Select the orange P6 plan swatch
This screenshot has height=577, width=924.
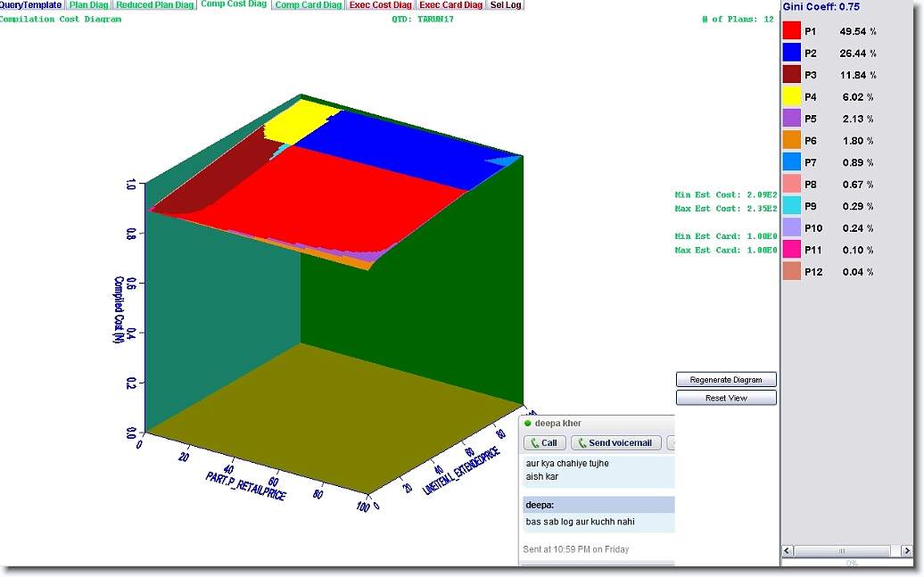coord(792,140)
